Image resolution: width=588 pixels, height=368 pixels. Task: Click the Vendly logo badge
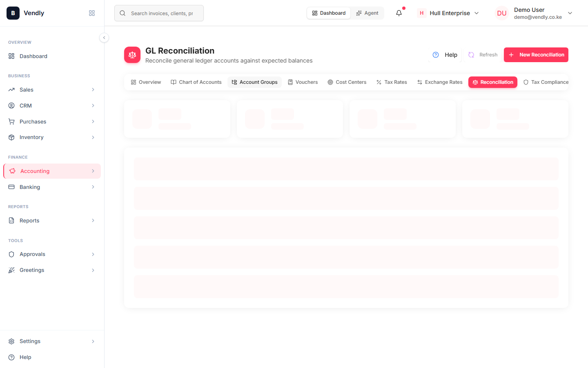[13, 13]
